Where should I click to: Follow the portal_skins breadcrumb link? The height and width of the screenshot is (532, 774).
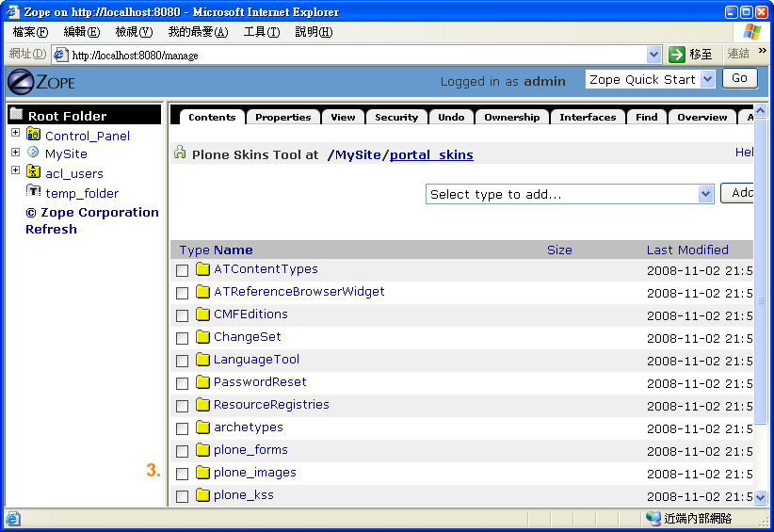click(x=431, y=154)
